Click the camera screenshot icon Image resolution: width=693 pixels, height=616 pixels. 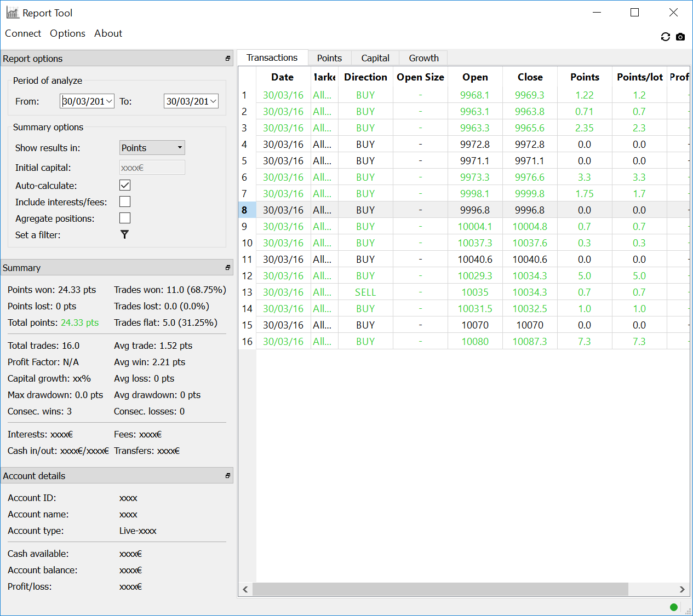click(x=680, y=37)
